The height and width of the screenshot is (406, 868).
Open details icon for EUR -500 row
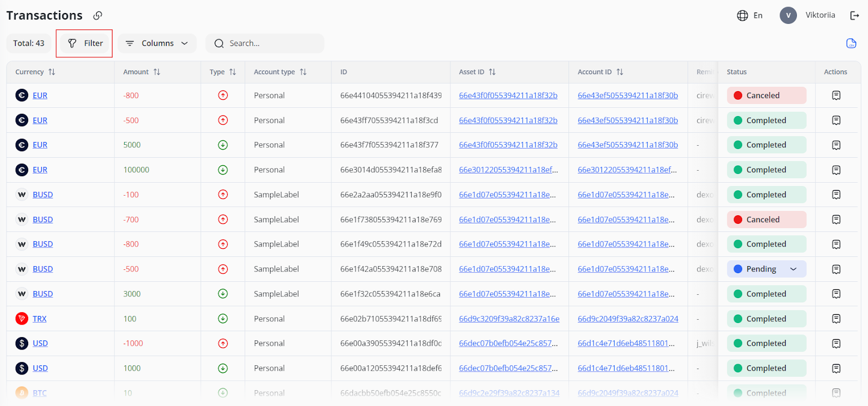point(836,120)
